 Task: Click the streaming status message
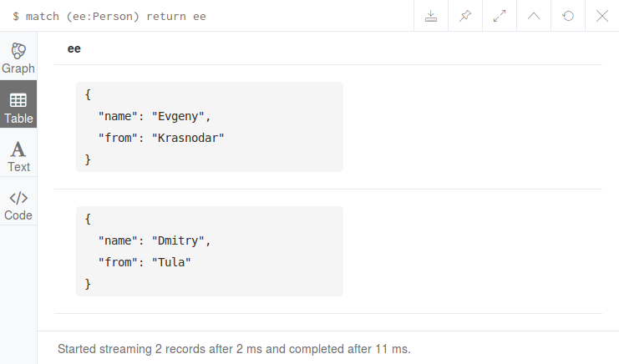(234, 349)
